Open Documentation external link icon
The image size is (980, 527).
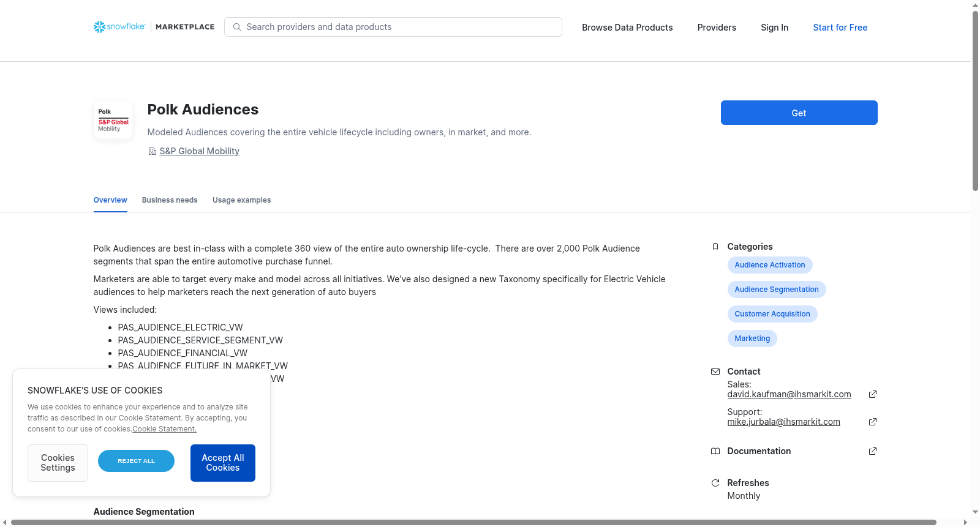[873, 451]
